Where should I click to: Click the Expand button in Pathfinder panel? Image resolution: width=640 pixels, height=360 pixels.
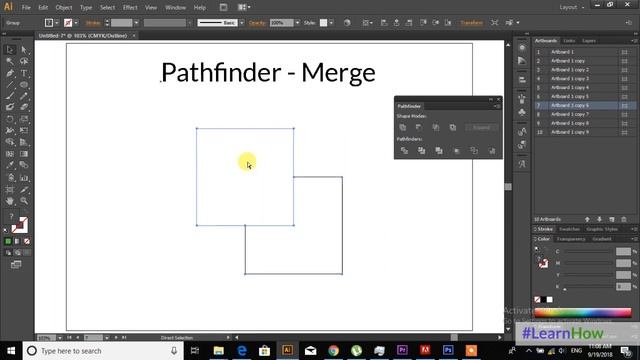point(482,127)
